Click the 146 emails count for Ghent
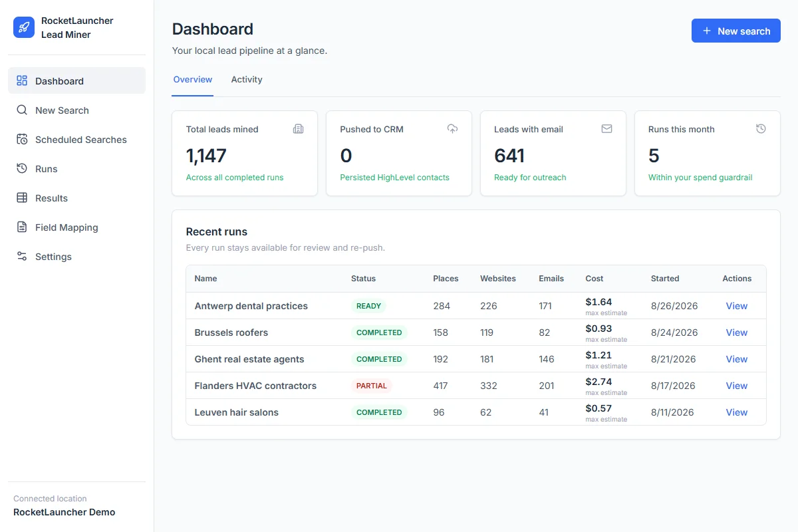798x532 pixels. 547,359
